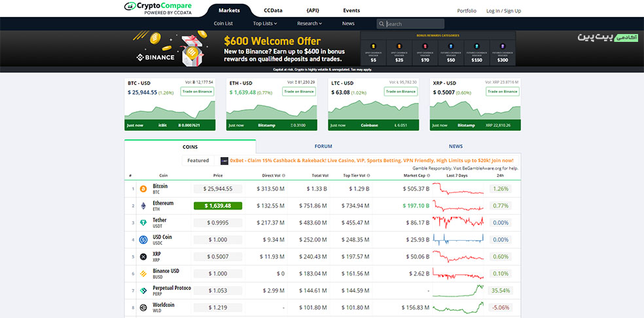Image resolution: width=644 pixels, height=318 pixels.
Task: Click the $5 spot cashback voucher
Action: click(373, 52)
